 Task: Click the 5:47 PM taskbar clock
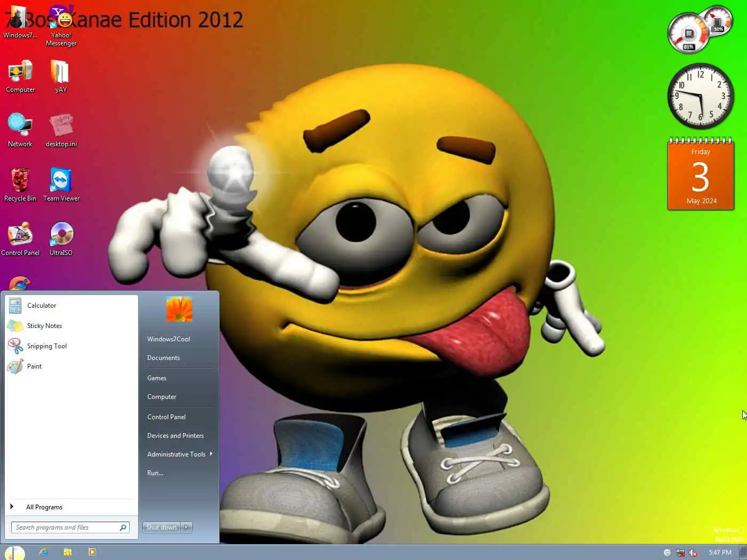coord(720,553)
